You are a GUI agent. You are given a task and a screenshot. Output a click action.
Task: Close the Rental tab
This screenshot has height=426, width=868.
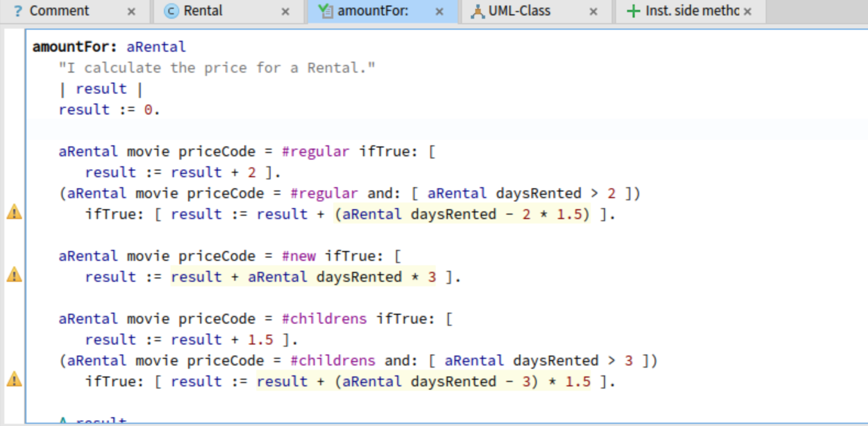click(285, 12)
